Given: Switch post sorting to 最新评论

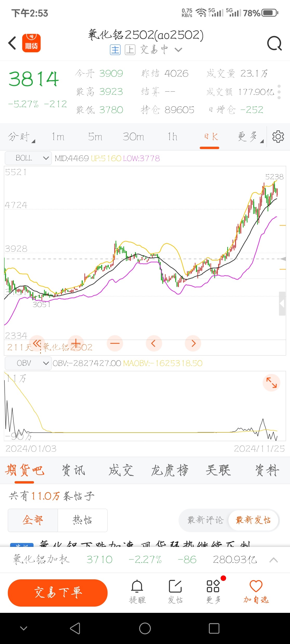Looking at the screenshot, I should click(x=205, y=520).
